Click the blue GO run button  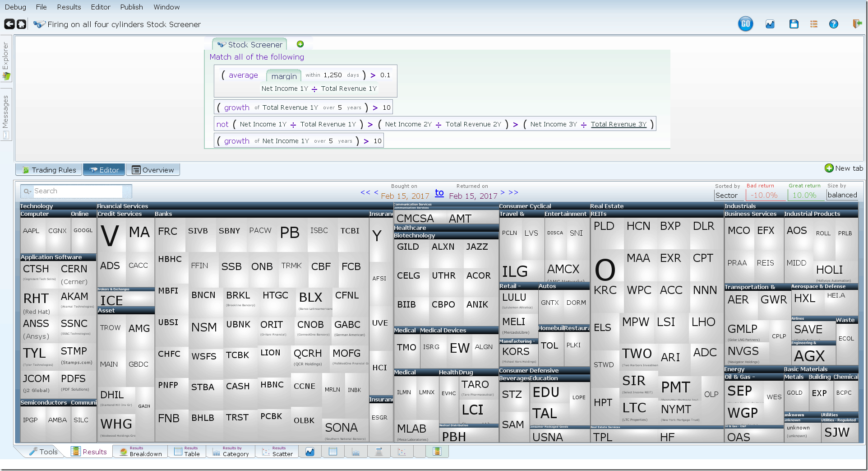[x=745, y=24]
